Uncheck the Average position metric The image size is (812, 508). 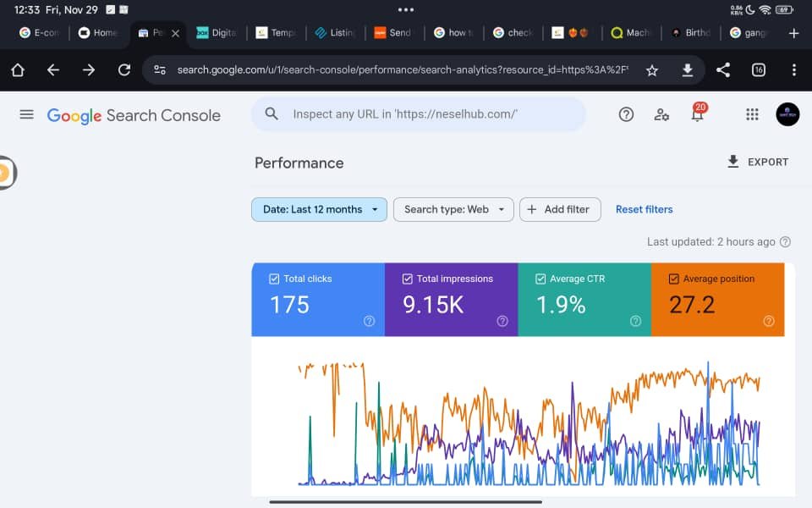[x=674, y=279]
